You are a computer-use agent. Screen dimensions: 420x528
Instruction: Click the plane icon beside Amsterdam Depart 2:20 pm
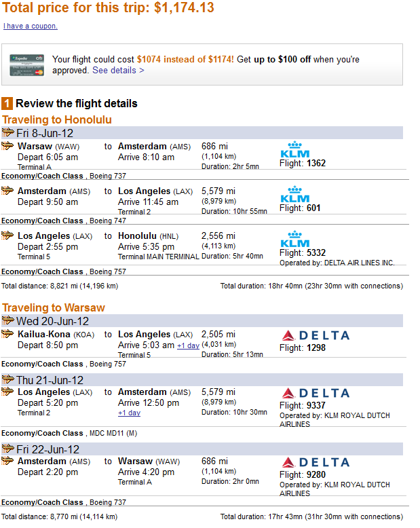pyautogui.click(x=7, y=460)
